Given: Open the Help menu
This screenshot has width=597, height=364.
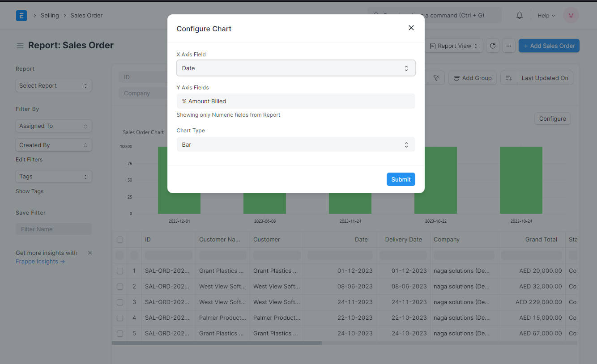Looking at the screenshot, I should coord(546,15).
